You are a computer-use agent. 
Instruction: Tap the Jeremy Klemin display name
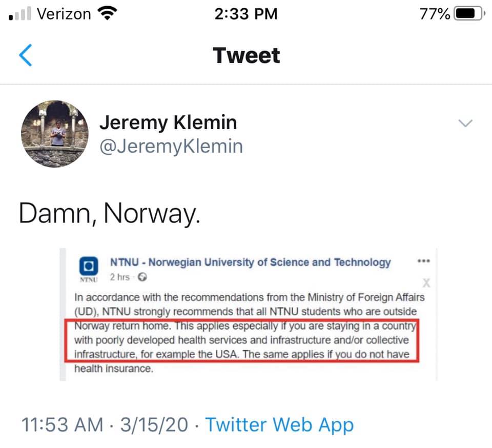168,123
